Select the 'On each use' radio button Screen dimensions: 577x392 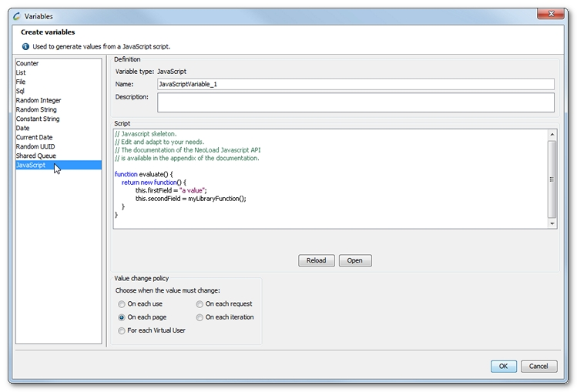[122, 304]
